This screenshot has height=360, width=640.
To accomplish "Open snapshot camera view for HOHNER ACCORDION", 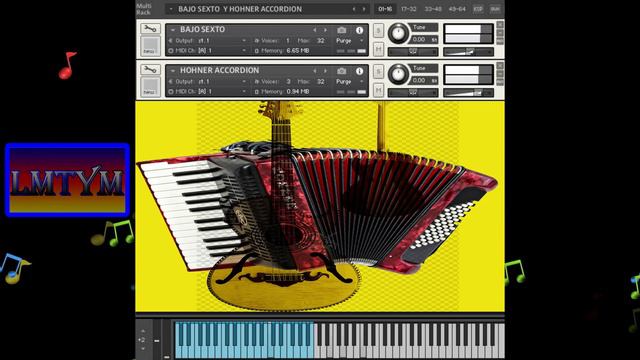I will click(342, 71).
